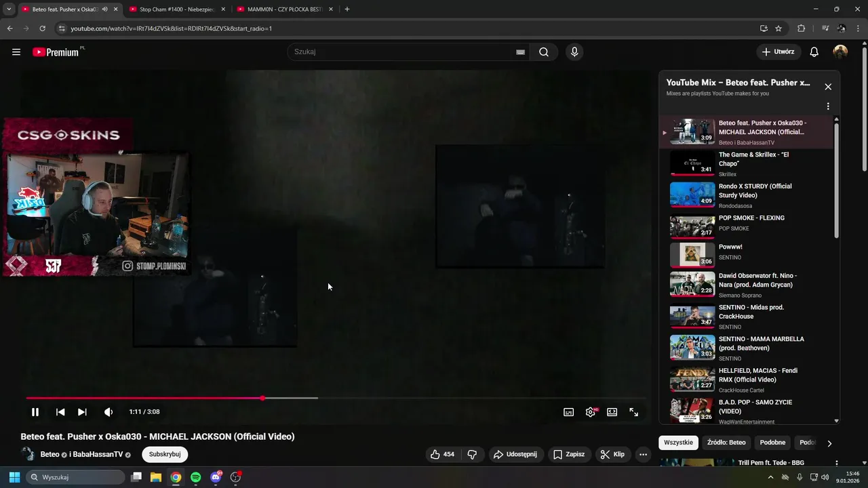Show hidden system tray icons
Image resolution: width=868 pixels, height=488 pixels.
point(770,477)
